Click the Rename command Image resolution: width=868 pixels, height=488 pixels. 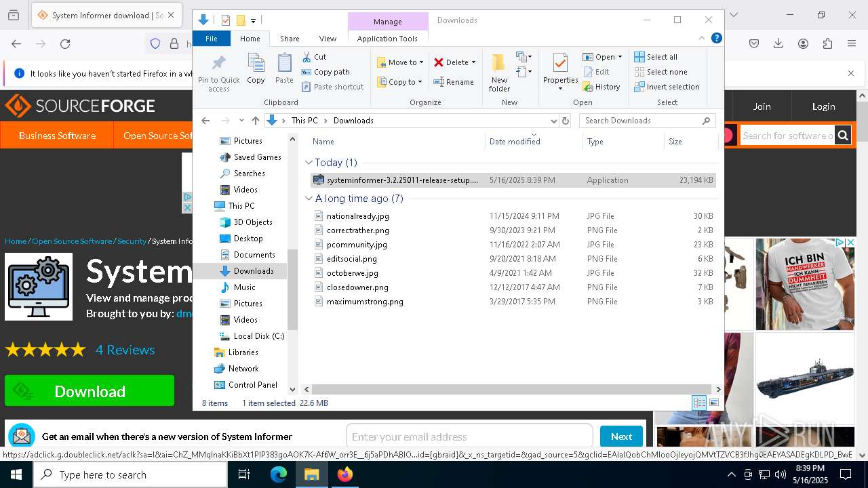pos(454,82)
